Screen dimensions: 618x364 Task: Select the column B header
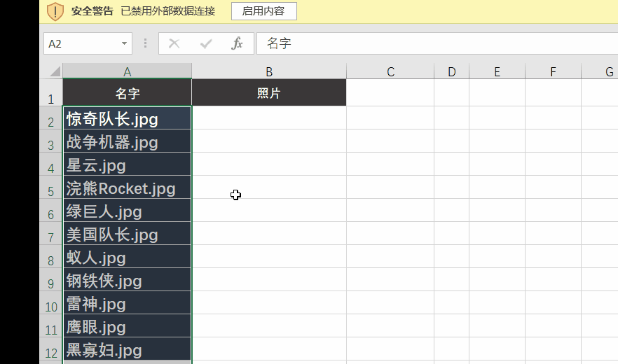(269, 71)
